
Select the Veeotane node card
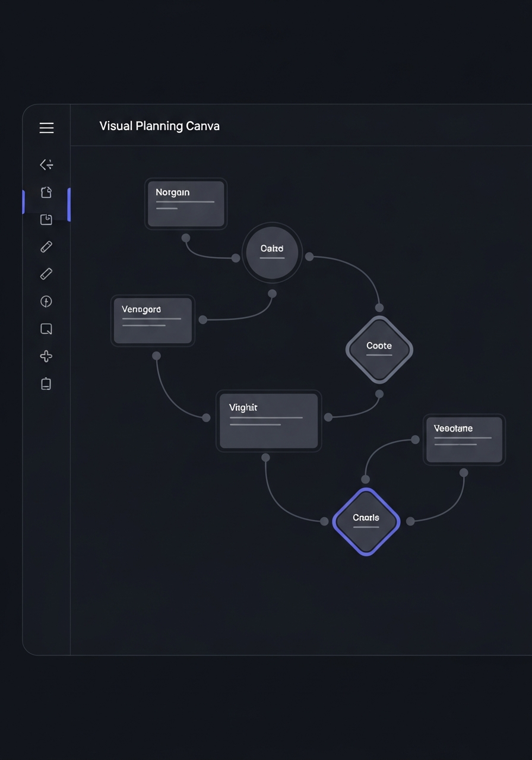tap(464, 439)
